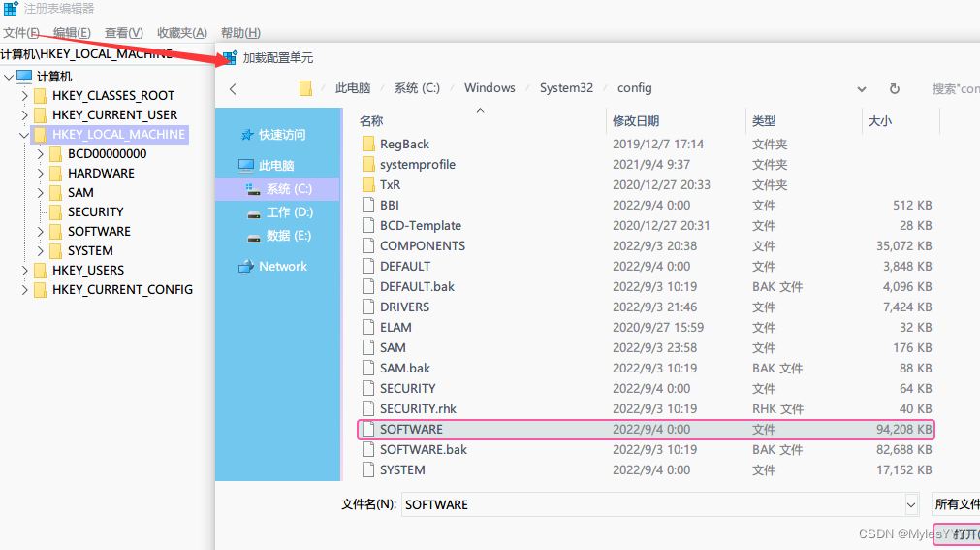Open the file name combo box dropdown

pos(910,504)
